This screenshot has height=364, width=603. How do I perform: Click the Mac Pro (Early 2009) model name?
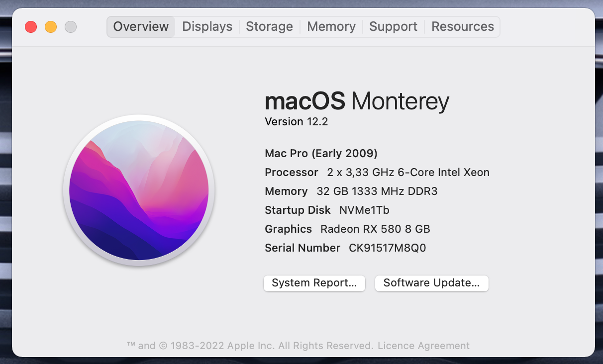coord(321,153)
